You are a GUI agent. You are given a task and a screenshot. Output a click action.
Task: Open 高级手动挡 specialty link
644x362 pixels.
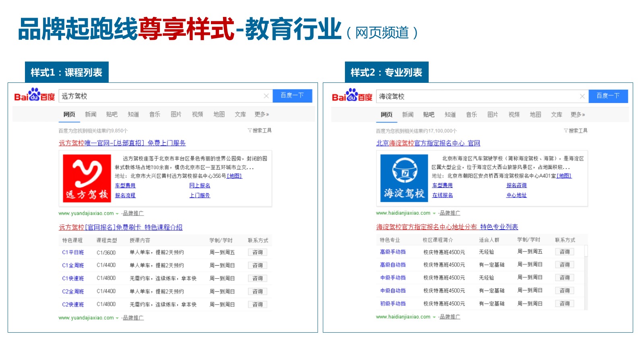pyautogui.click(x=393, y=252)
